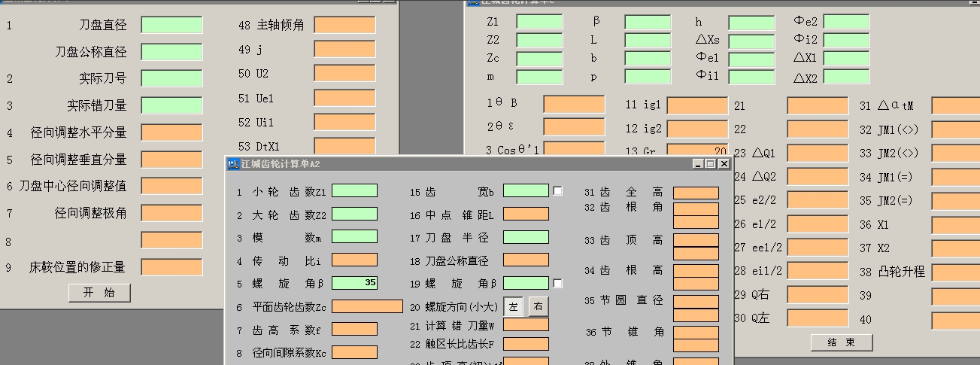980x365 pixels.
Task: Click the 平面齿轮齿数Zc field
Action: 367,306
